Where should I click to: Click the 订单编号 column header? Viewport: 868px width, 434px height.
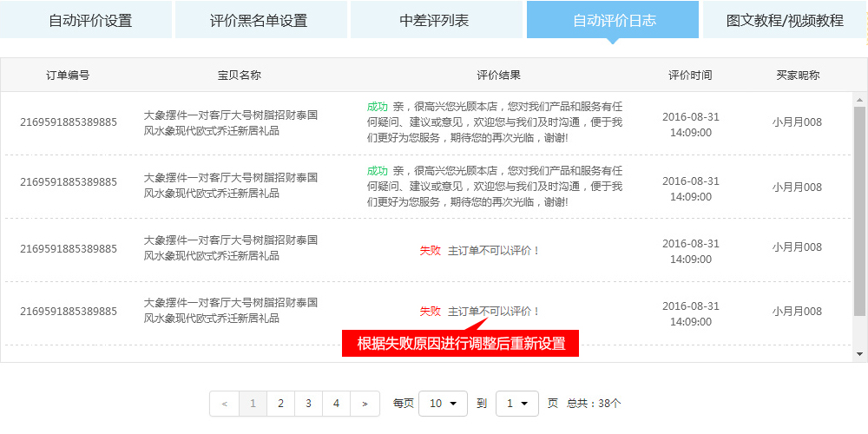coord(68,76)
